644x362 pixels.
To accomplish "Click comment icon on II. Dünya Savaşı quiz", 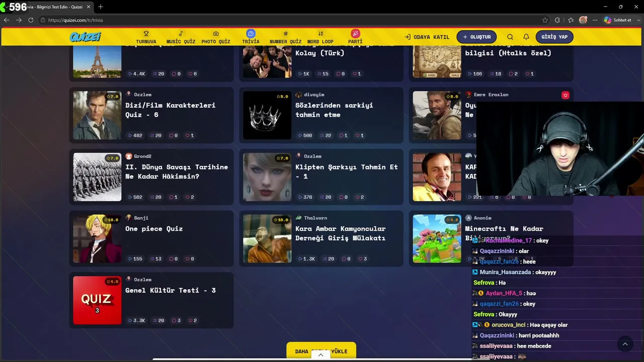I will tap(171, 197).
